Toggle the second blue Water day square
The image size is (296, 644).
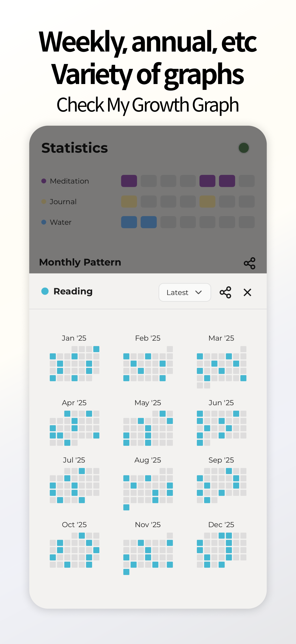pyautogui.click(x=148, y=222)
